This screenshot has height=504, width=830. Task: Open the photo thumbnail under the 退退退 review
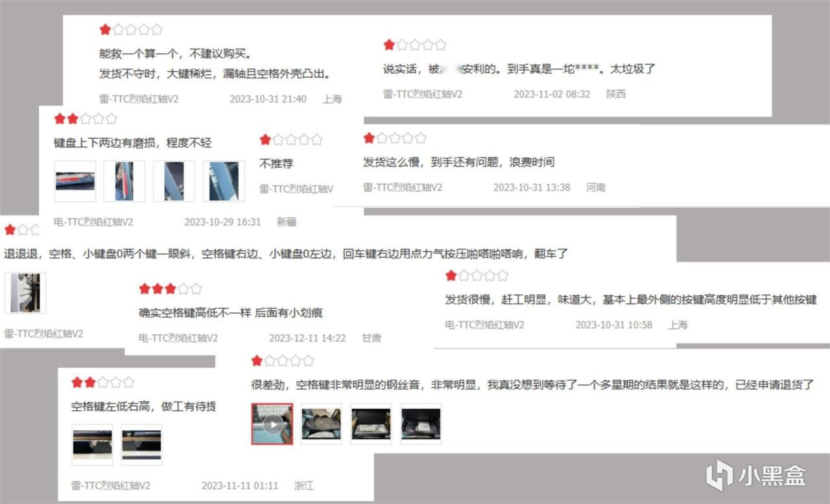(x=25, y=293)
